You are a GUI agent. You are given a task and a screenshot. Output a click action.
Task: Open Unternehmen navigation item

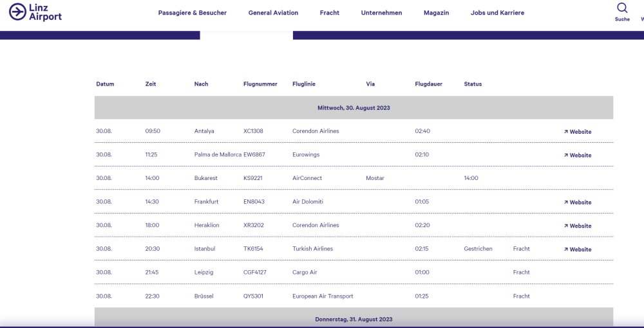pos(381,13)
